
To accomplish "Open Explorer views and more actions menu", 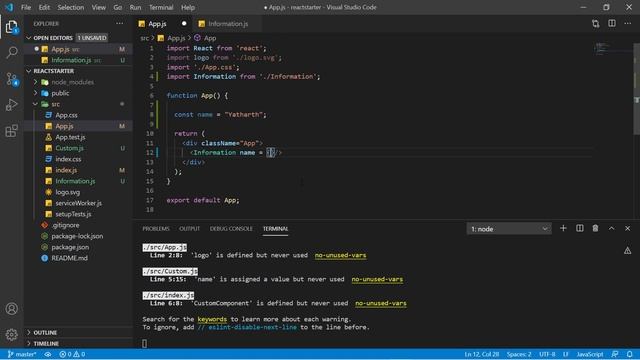I will 120,24.
